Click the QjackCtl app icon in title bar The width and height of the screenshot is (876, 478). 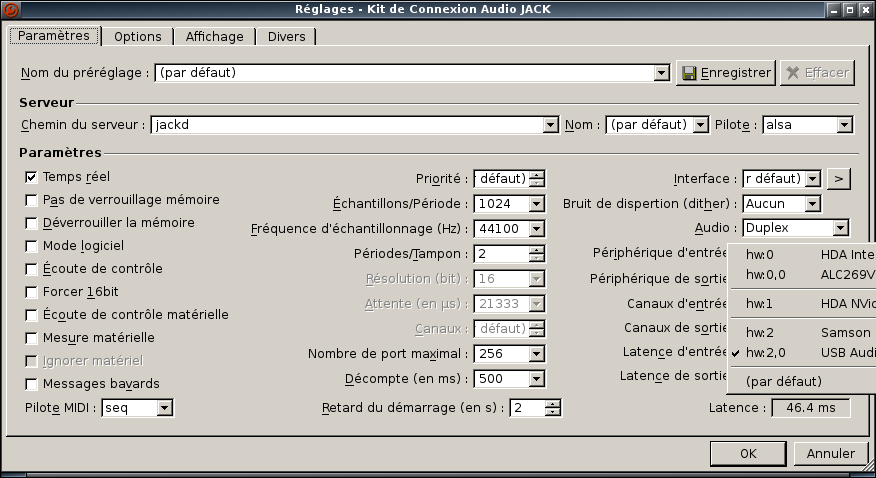tap(11, 9)
